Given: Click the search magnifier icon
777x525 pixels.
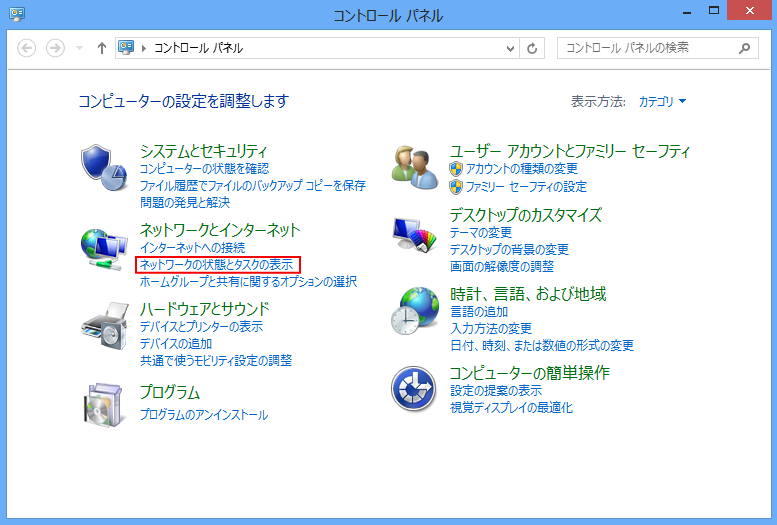Looking at the screenshot, I should 744,48.
